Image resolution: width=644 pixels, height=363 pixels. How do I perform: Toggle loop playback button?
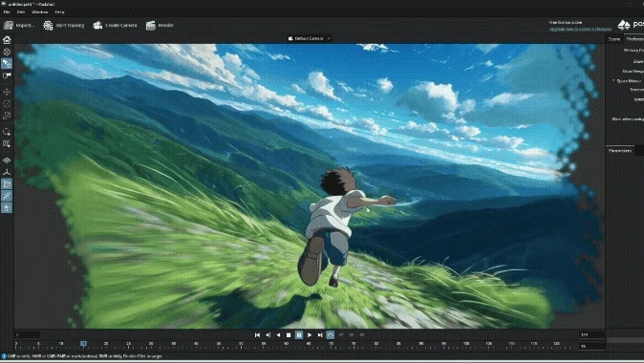click(331, 335)
